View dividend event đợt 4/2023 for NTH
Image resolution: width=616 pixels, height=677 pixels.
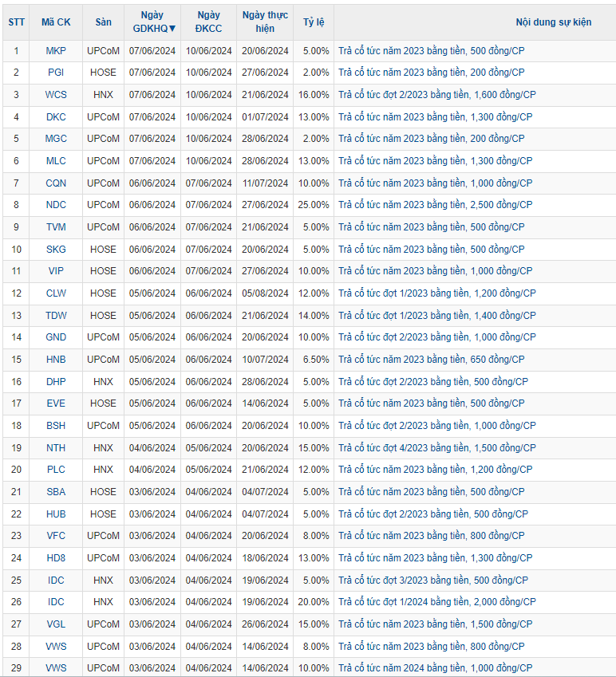[x=436, y=448]
